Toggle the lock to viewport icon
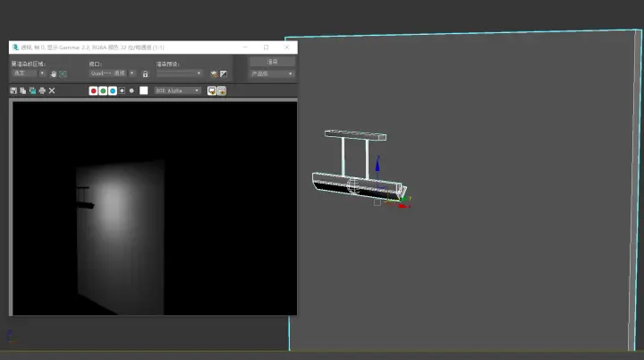644x360 pixels. point(145,73)
